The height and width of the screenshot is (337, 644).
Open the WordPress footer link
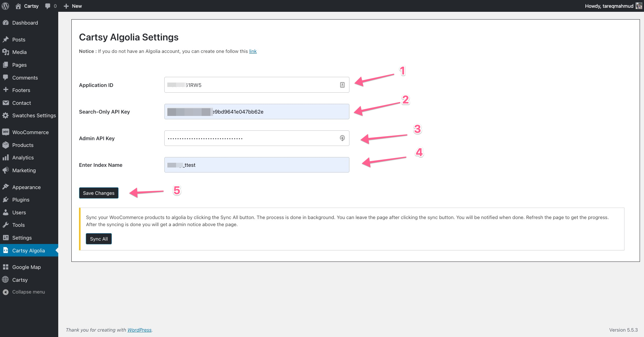pos(139,330)
